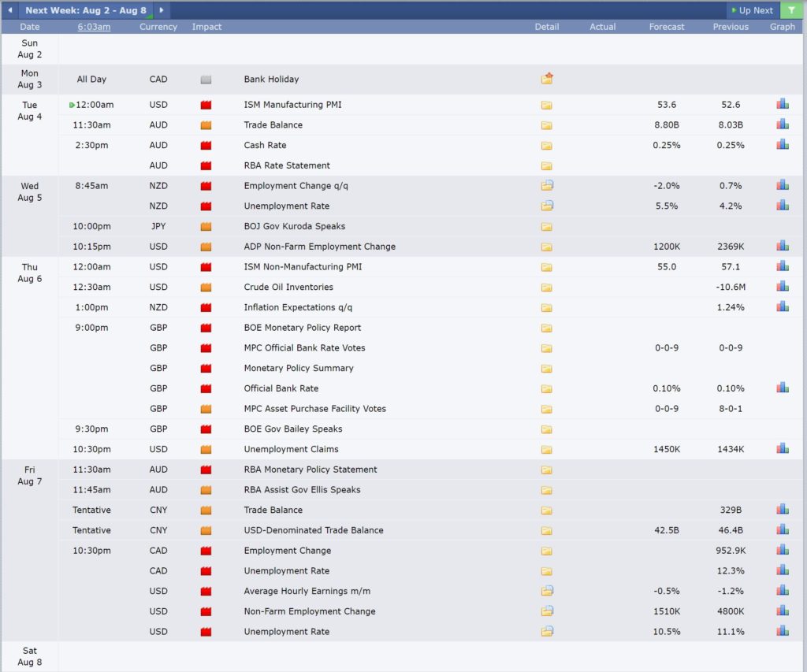Viewport: 807px width, 672px height.
Task: Open detail for RBA Monetary Policy Statement
Action: [547, 470]
